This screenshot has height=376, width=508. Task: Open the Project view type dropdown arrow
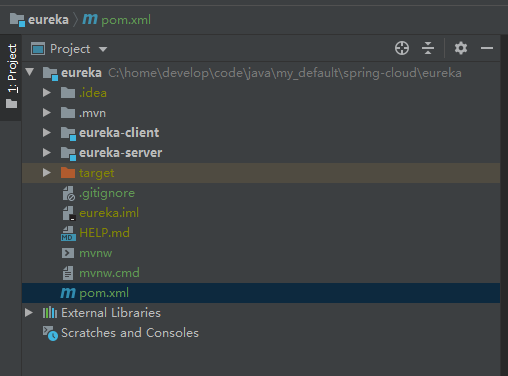coord(103,49)
